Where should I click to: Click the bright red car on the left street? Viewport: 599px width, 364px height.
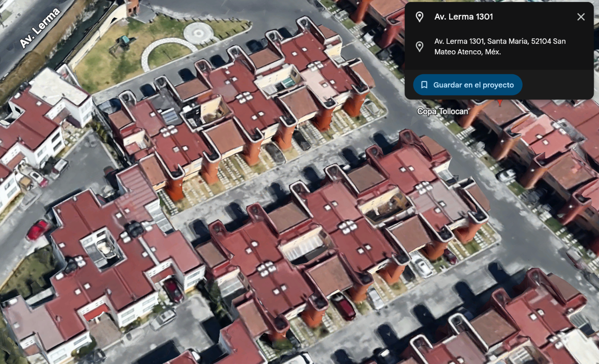click(x=38, y=230)
